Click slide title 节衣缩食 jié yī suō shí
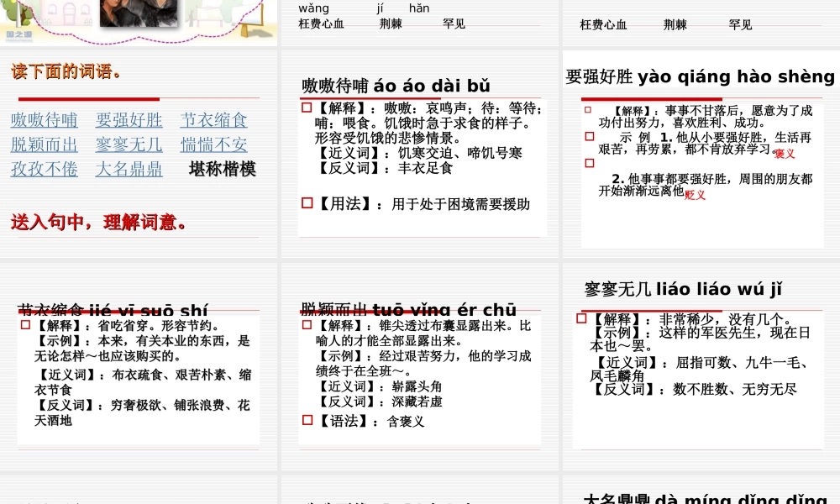 113,309
